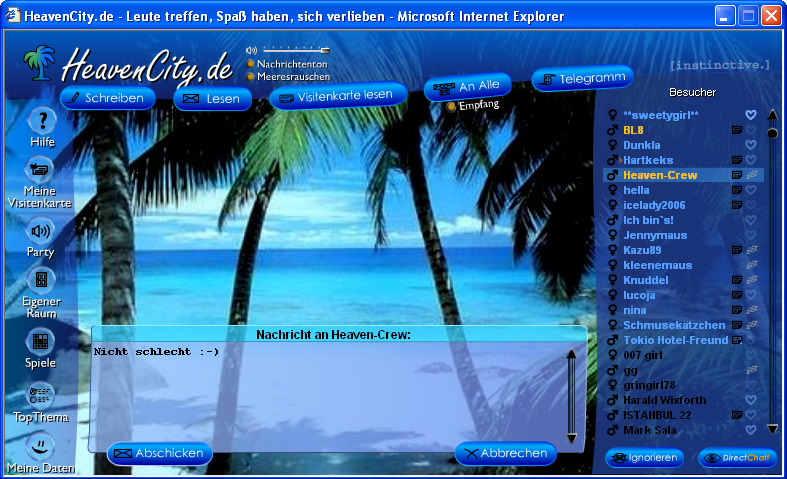Open TopThema in the sidebar
This screenshot has height=479, width=787.
40,396
